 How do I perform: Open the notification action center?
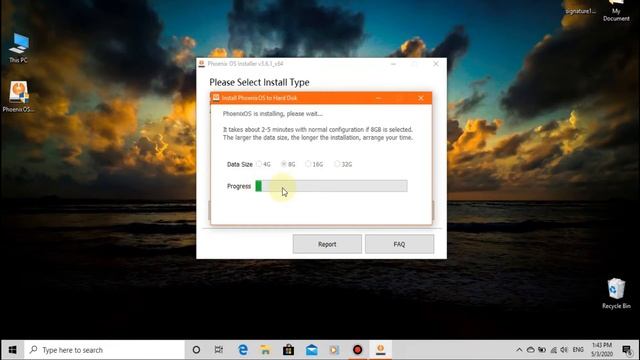click(627, 350)
